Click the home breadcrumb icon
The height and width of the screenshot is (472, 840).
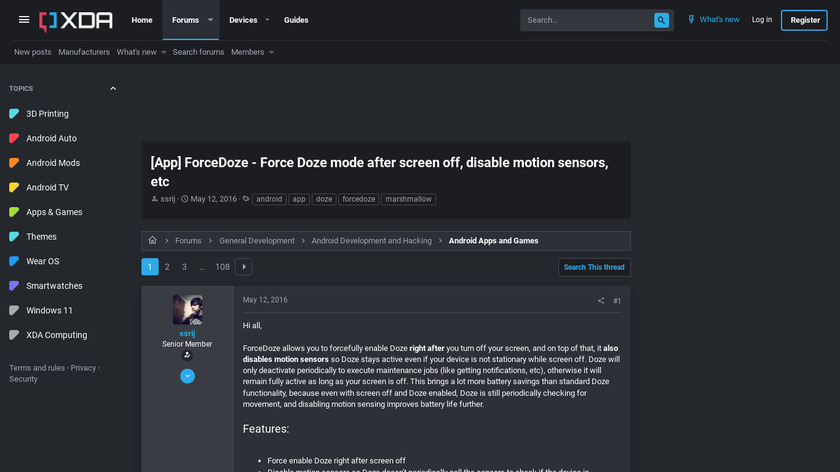pos(153,241)
